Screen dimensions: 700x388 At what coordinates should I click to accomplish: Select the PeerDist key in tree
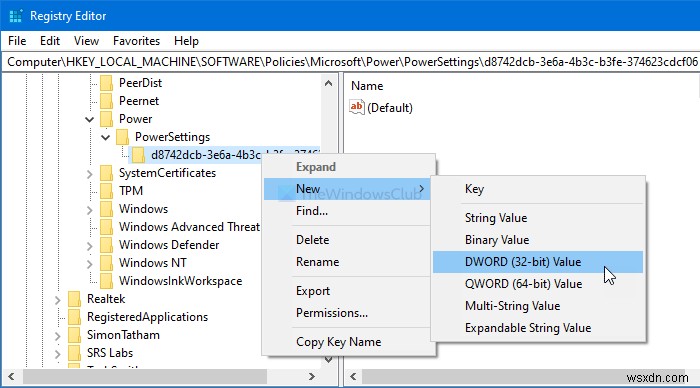pyautogui.click(x=140, y=83)
